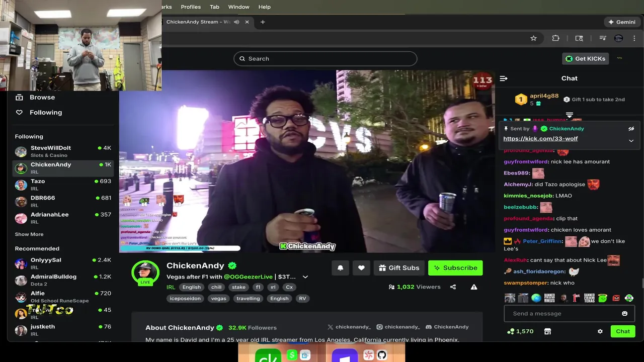Screen dimensions: 644x362
Task: Click the stake tag
Action: click(x=238, y=287)
